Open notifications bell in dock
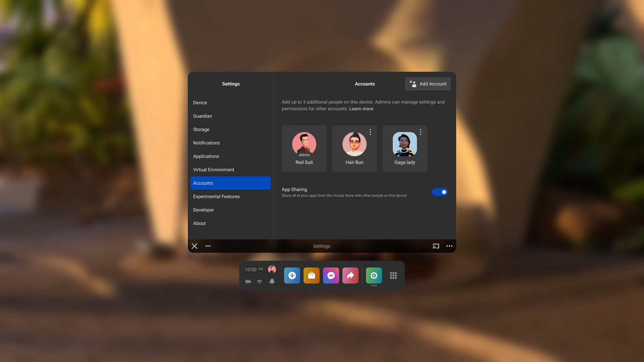 [x=272, y=282]
